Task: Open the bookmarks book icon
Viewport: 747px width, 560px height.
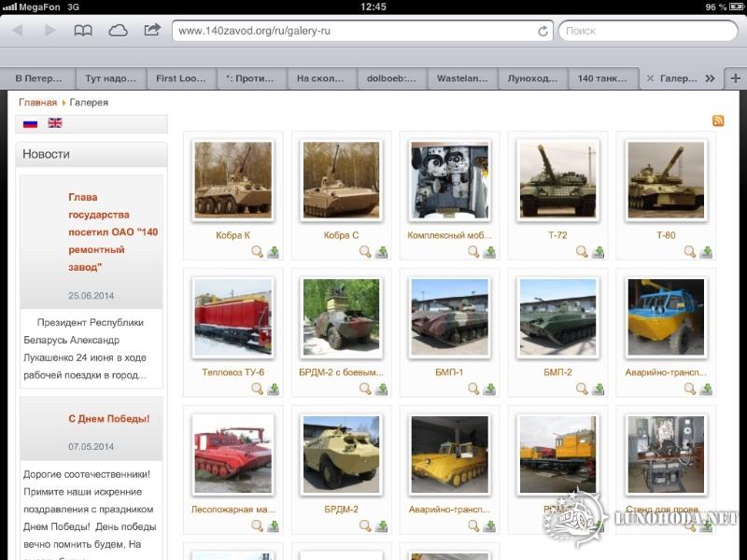Action: tap(83, 31)
